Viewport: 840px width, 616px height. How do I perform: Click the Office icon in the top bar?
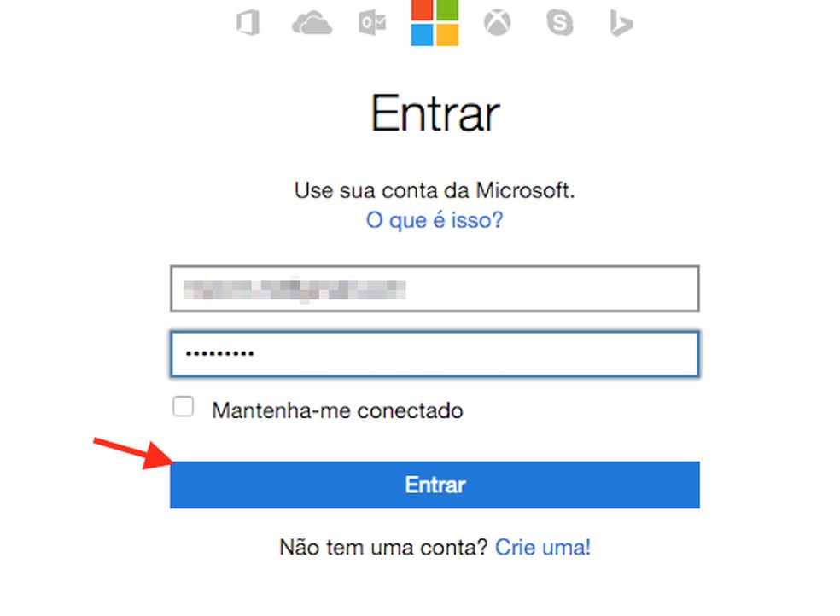pyautogui.click(x=248, y=23)
